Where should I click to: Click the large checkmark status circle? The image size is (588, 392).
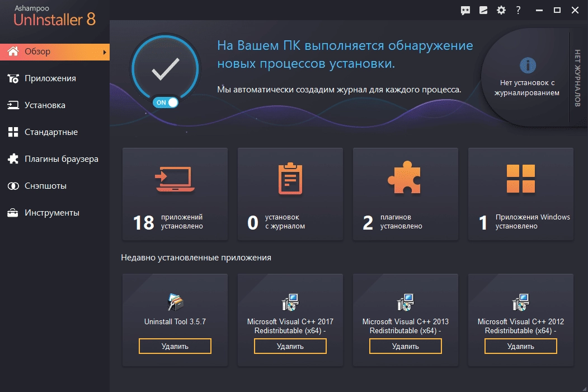[166, 69]
